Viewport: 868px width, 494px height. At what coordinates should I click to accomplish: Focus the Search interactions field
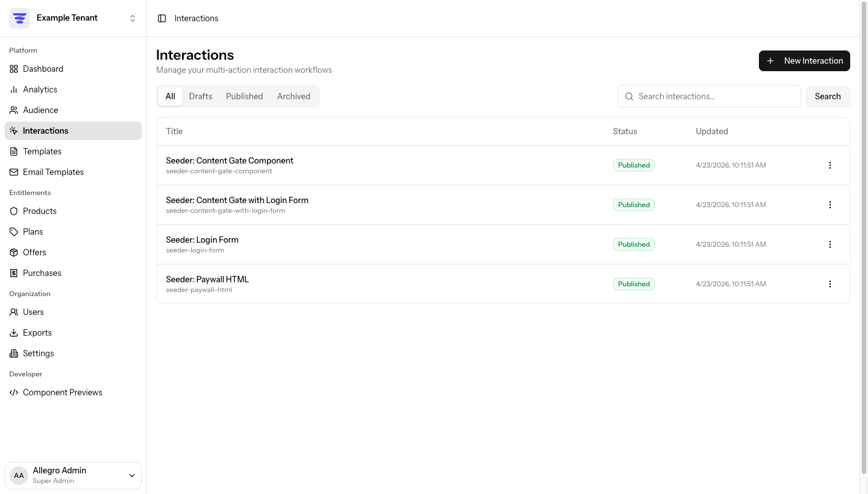point(710,96)
